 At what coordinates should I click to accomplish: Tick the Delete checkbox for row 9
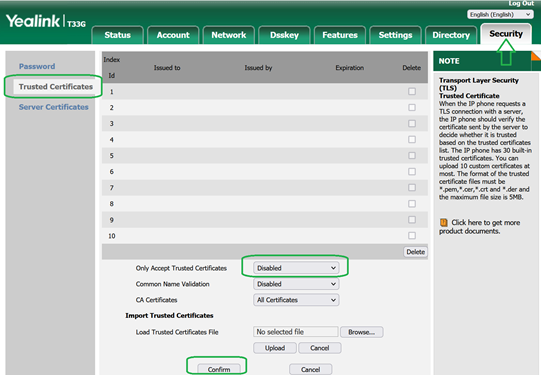(x=412, y=219)
